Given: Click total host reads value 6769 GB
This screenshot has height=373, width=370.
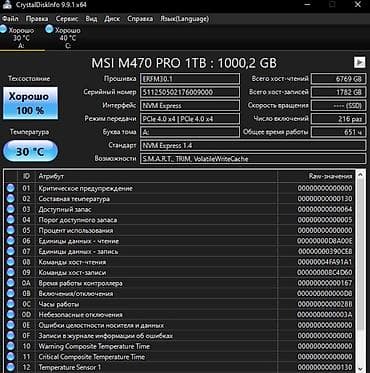Looking at the screenshot, I should pyautogui.click(x=338, y=79).
